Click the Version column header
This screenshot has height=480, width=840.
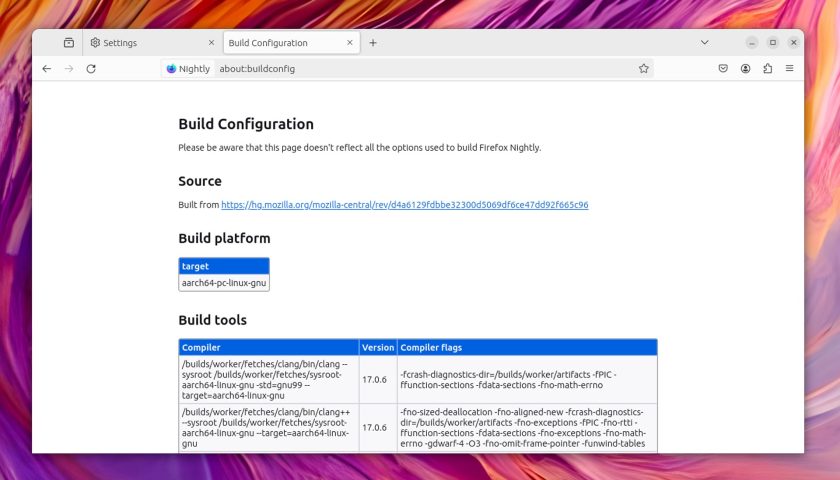click(378, 347)
